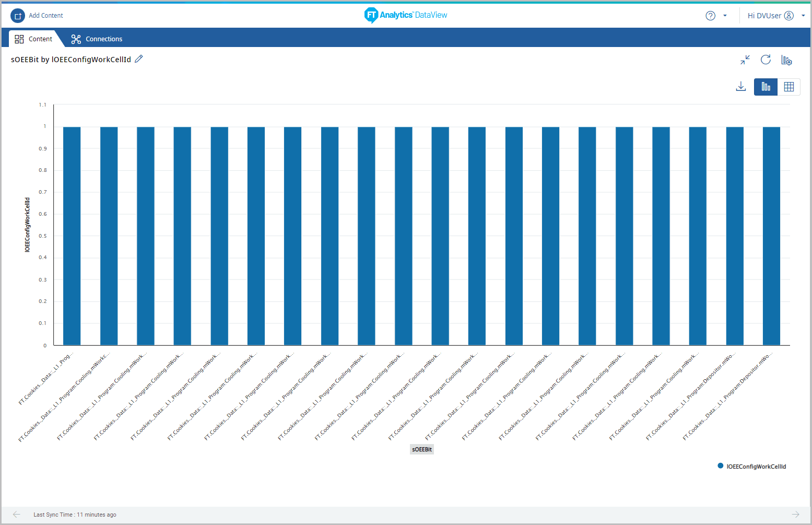Expand the user account dropdown arrow
This screenshot has height=525, width=812.
[x=803, y=16]
